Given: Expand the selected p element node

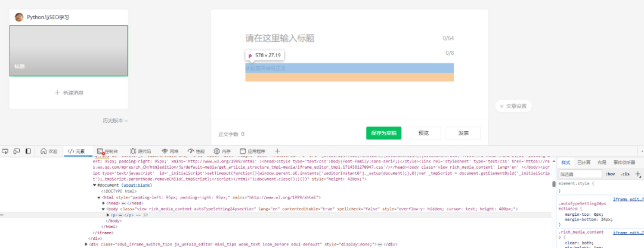Looking at the screenshot, I should (x=108, y=215).
